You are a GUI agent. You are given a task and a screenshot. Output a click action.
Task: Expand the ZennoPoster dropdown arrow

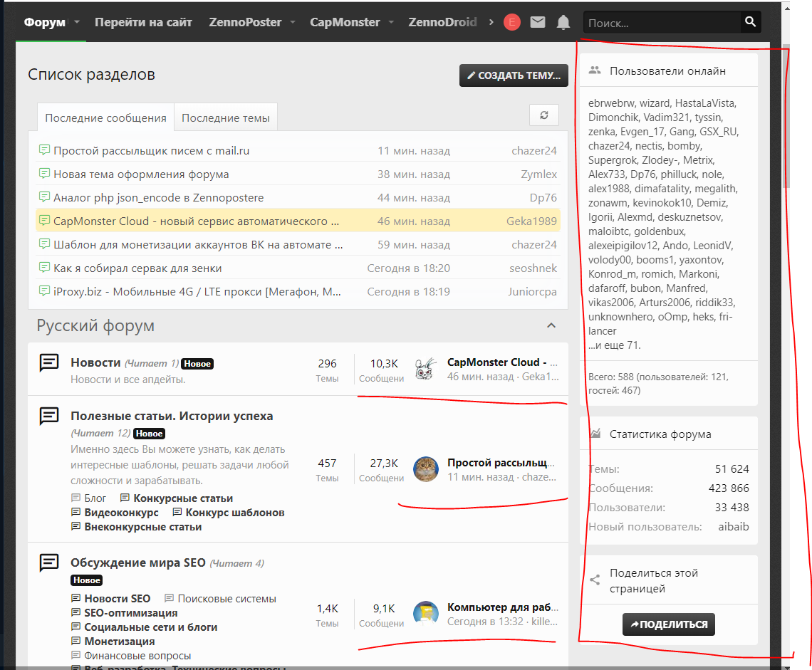click(293, 22)
